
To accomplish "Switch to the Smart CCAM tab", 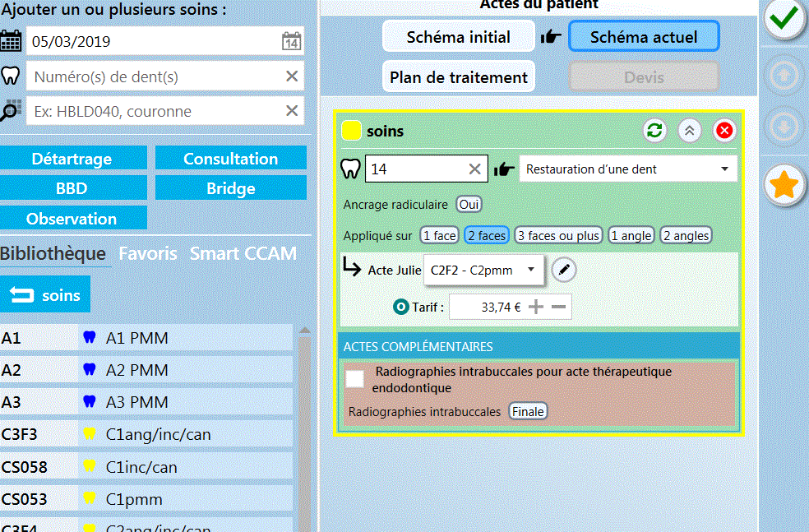I will 243,254.
